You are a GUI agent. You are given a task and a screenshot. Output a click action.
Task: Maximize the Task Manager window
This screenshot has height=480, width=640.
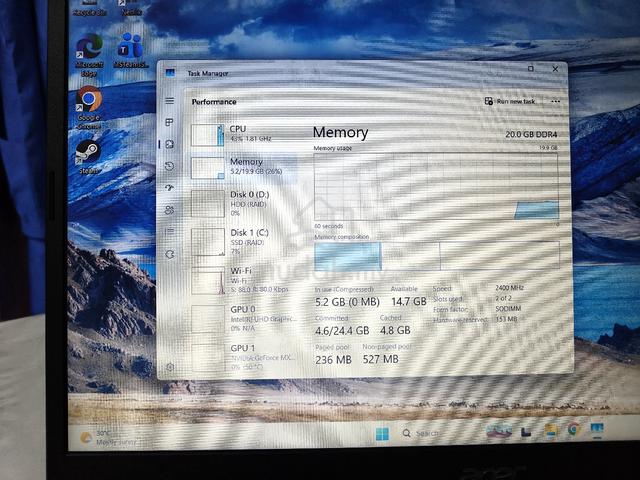531,69
